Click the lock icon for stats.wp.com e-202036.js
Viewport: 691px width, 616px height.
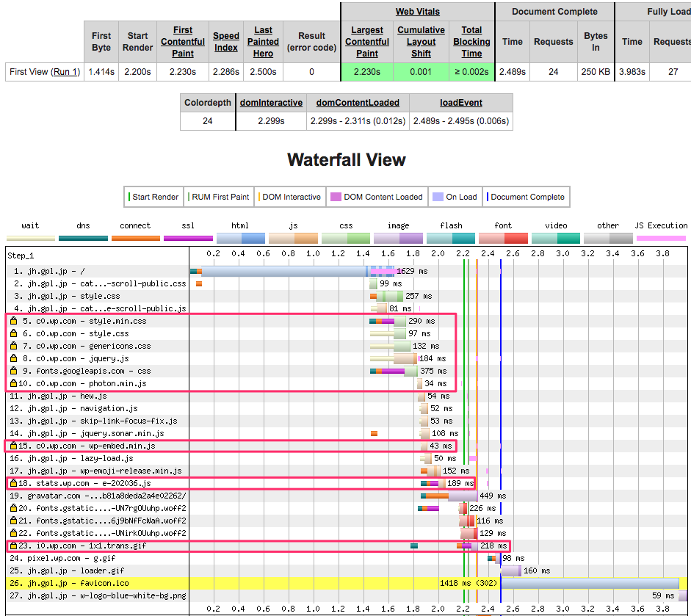13,483
